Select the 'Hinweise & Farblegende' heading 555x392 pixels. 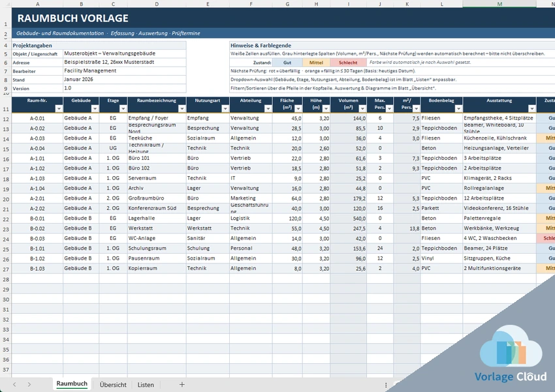click(x=261, y=45)
